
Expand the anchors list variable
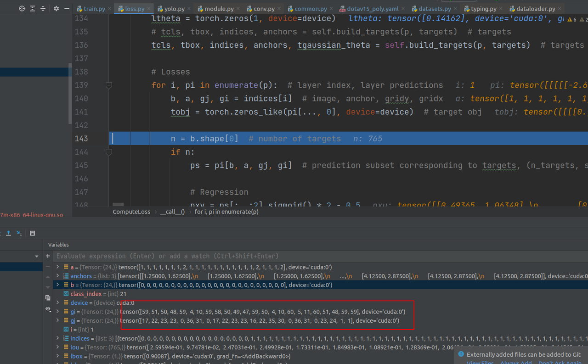[57, 276]
